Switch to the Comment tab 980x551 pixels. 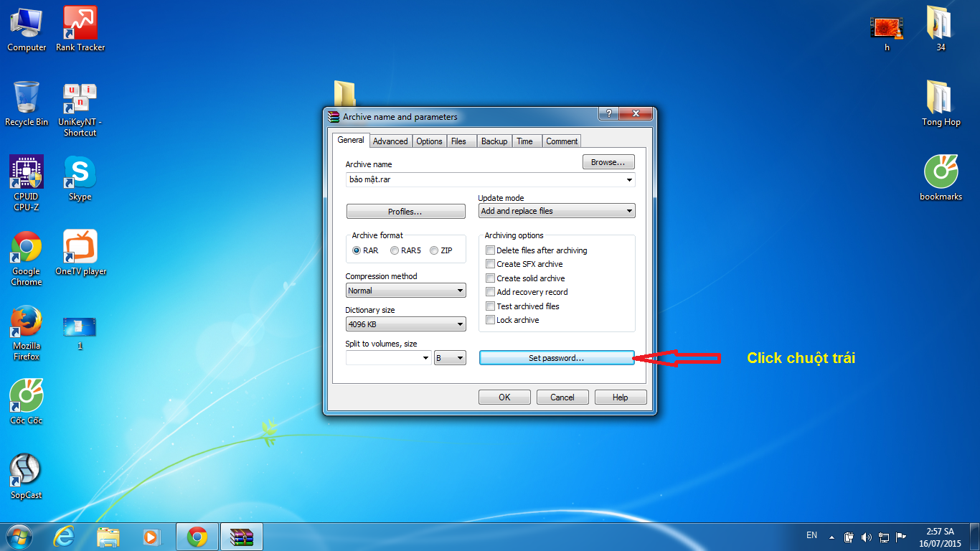562,141
